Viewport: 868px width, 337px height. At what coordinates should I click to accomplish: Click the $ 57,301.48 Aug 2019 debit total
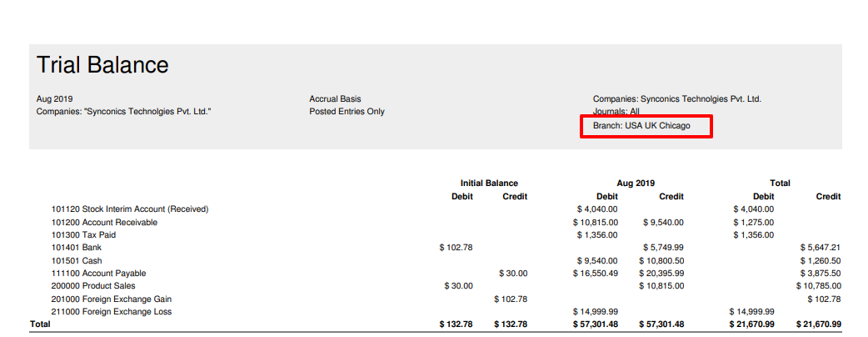pos(595,324)
